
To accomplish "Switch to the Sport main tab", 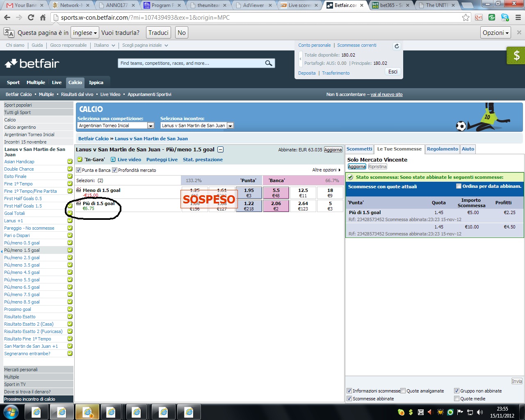I will click(13, 82).
